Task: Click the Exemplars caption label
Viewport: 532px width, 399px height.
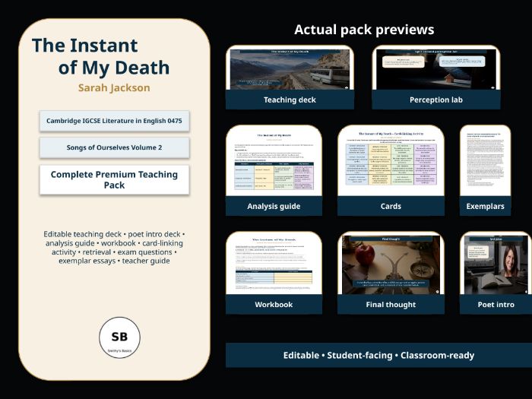Action: pos(485,206)
